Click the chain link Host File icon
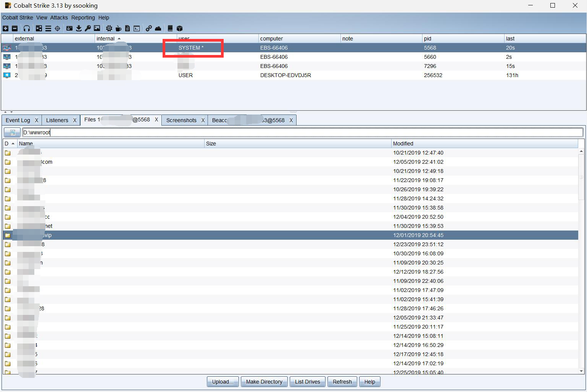Viewport: 587px width, 392px height. coord(149,28)
